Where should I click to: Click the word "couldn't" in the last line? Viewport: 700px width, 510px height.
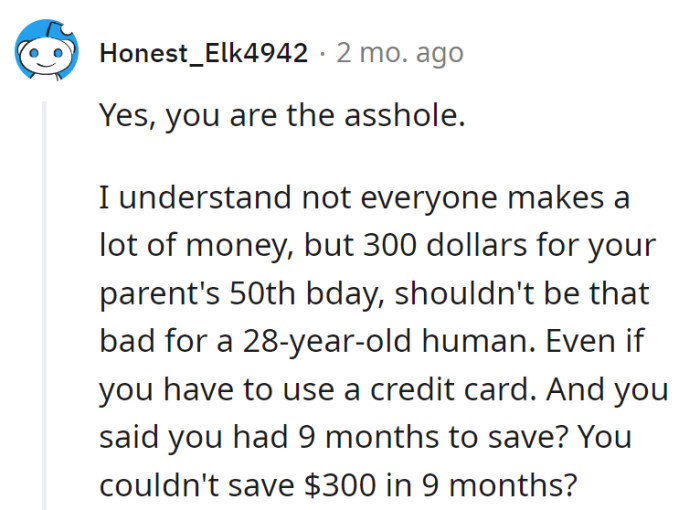click(x=159, y=485)
